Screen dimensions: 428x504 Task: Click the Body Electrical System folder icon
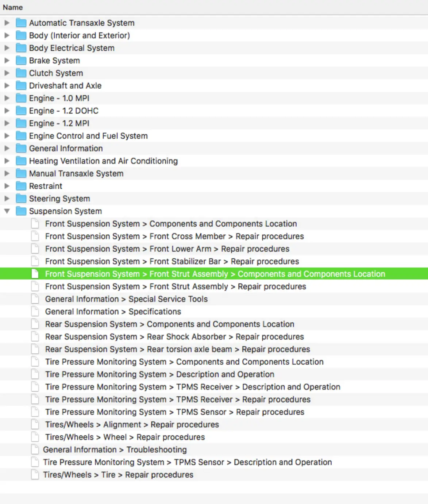coord(22,48)
